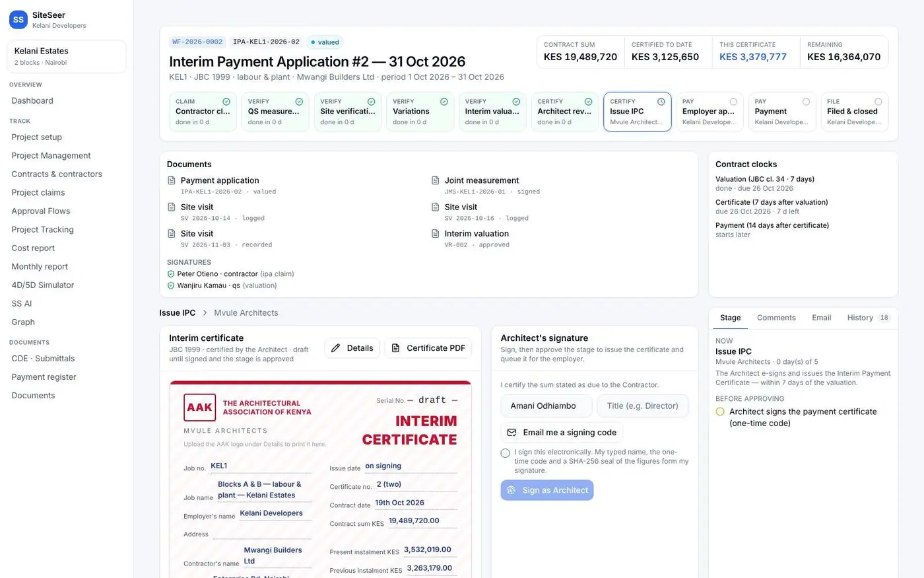Screen dimensions: 924x578
Task: Open the Kelani Estates project selector
Action: [x=67, y=56]
